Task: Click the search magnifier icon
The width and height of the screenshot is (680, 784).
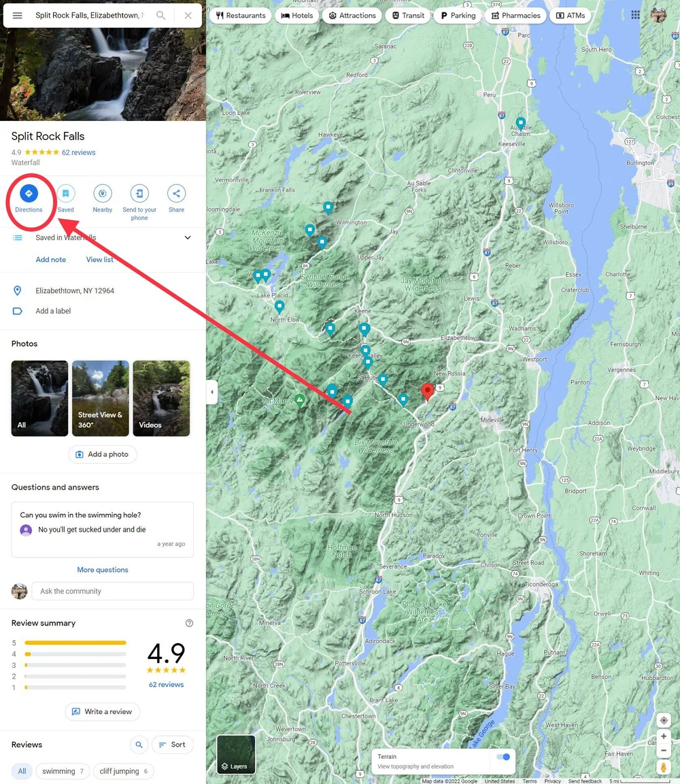Action: tap(161, 16)
